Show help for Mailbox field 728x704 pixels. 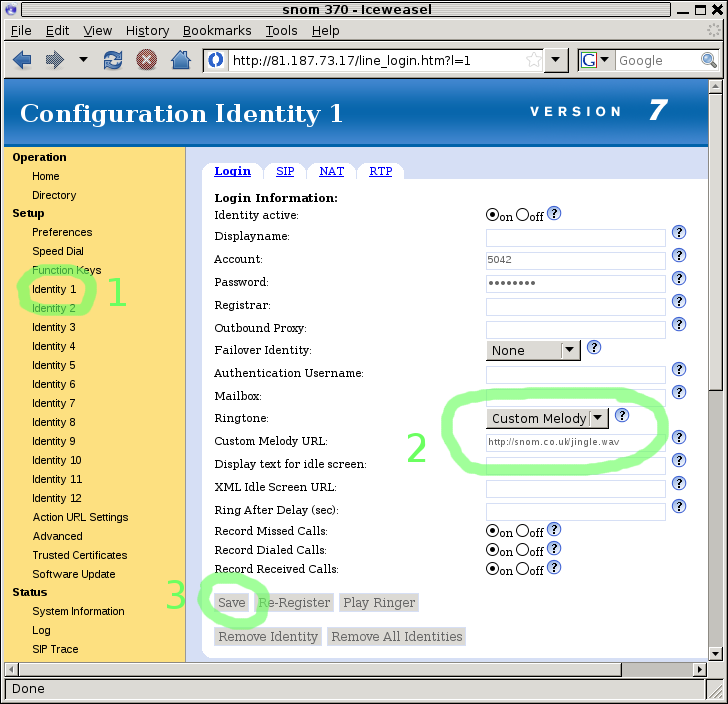coord(679,392)
